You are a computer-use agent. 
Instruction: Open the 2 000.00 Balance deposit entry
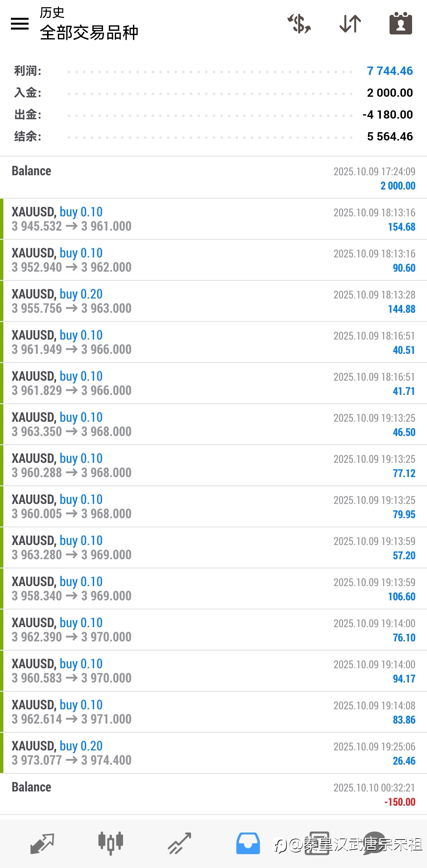pyautogui.click(x=213, y=178)
